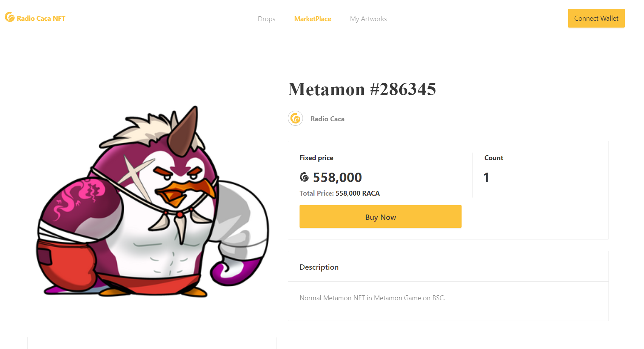Click the Description section header
This screenshot has height=349, width=644.
coord(319,267)
